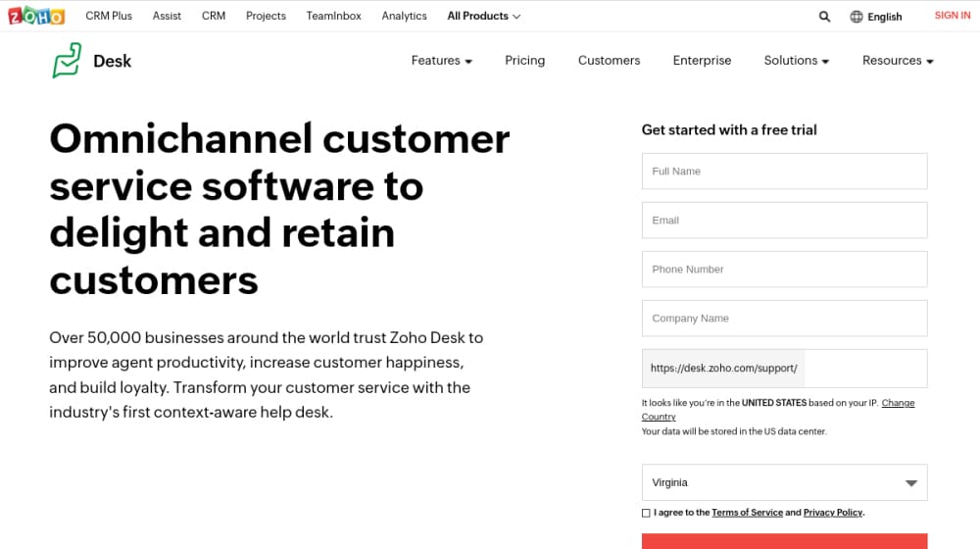Viewport: 980px width, 549px height.
Task: Open Analytics in the top bar
Action: (x=404, y=16)
